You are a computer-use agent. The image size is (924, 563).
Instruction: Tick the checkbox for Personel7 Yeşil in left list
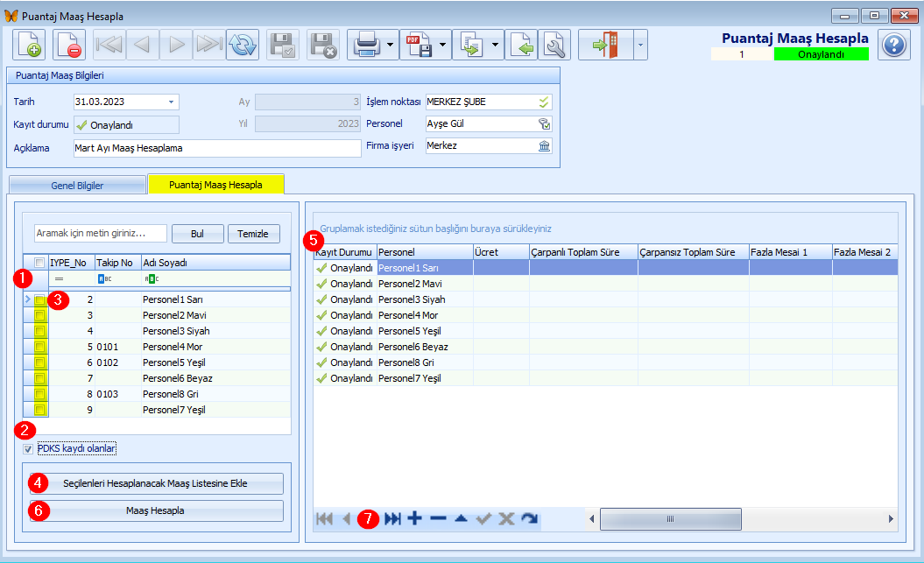(39, 409)
